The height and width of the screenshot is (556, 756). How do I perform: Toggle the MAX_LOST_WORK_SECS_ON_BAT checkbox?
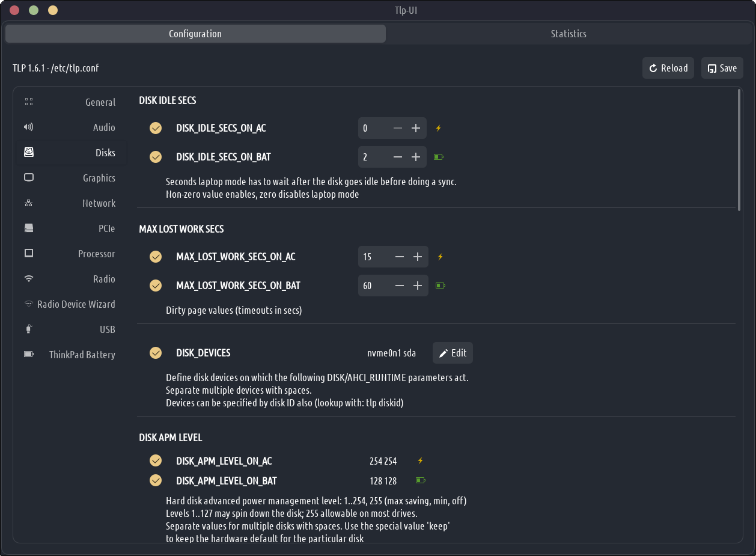click(156, 286)
